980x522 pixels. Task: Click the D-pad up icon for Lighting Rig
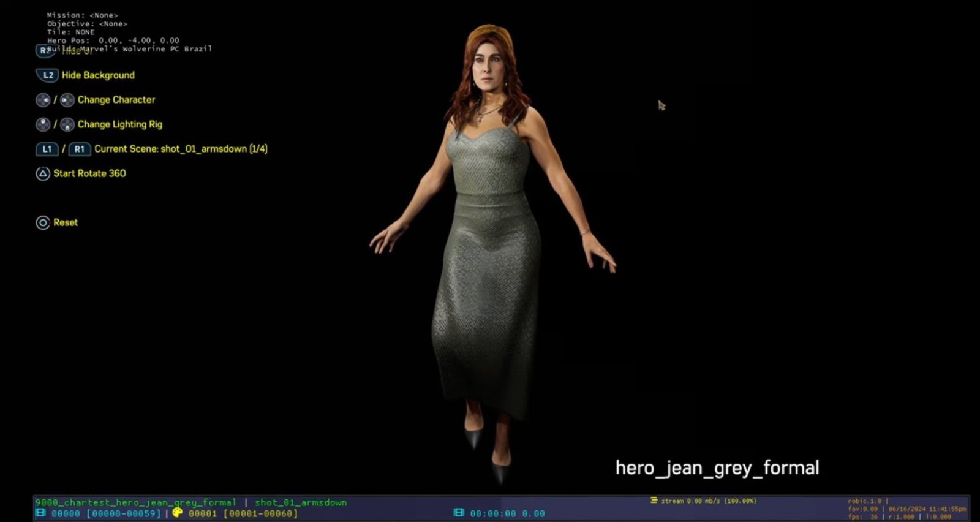coord(43,124)
